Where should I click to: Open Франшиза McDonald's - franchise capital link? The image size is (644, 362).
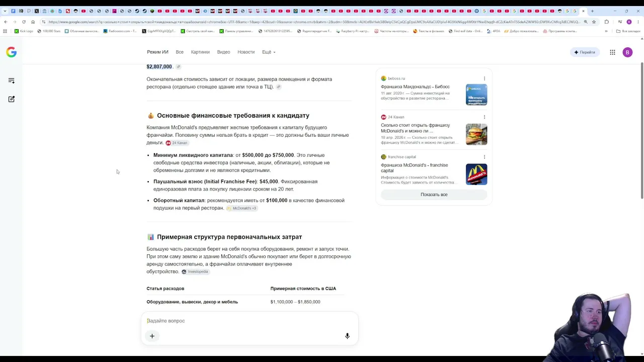point(414,168)
